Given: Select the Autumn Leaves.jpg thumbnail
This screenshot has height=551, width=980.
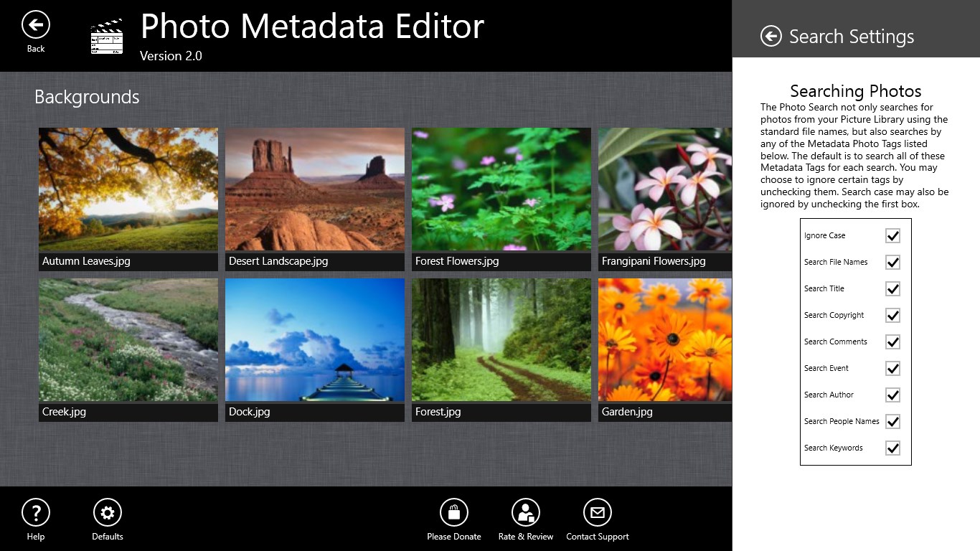Looking at the screenshot, I should coord(128,189).
